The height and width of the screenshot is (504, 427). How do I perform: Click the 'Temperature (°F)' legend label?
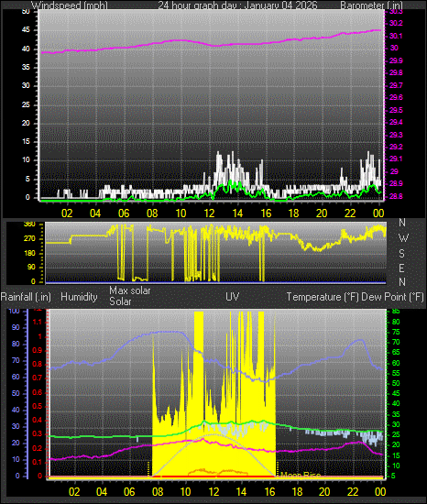(323, 297)
